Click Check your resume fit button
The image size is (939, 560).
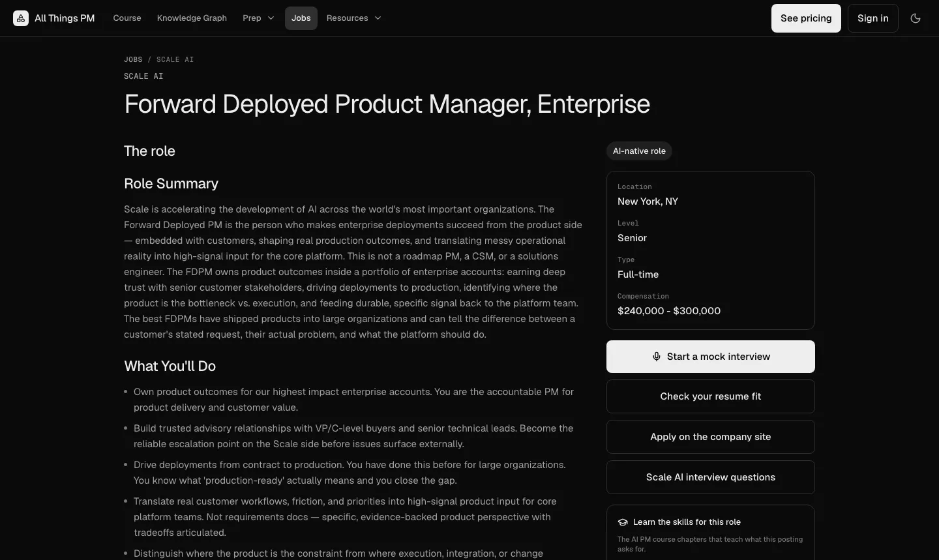(711, 396)
